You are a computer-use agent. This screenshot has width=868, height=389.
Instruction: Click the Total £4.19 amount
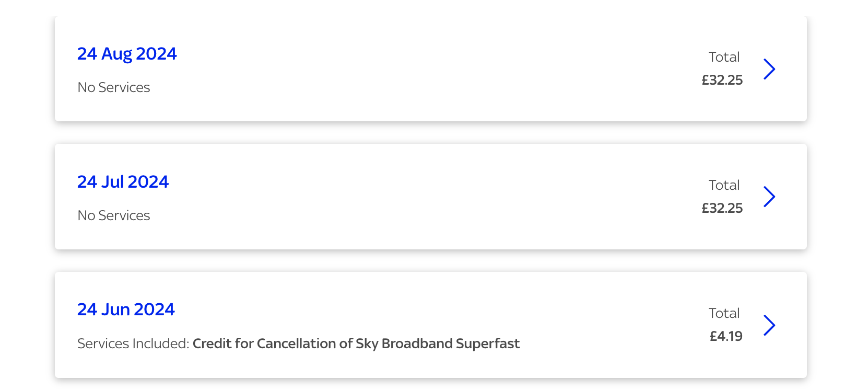726,336
